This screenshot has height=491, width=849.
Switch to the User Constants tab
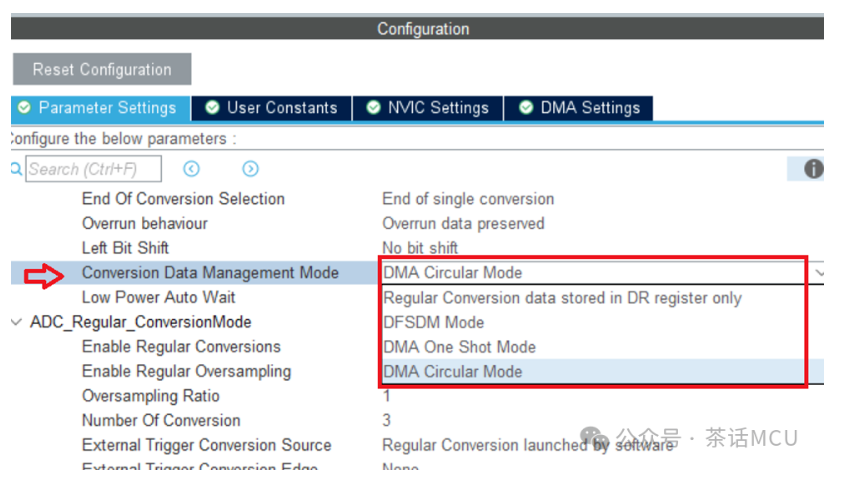point(272,108)
